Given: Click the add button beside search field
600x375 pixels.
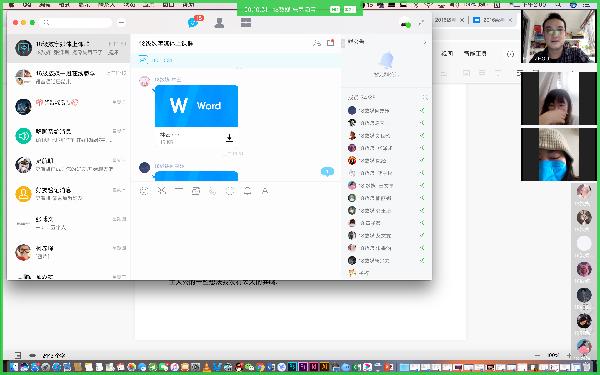Looking at the screenshot, I should (121, 23).
